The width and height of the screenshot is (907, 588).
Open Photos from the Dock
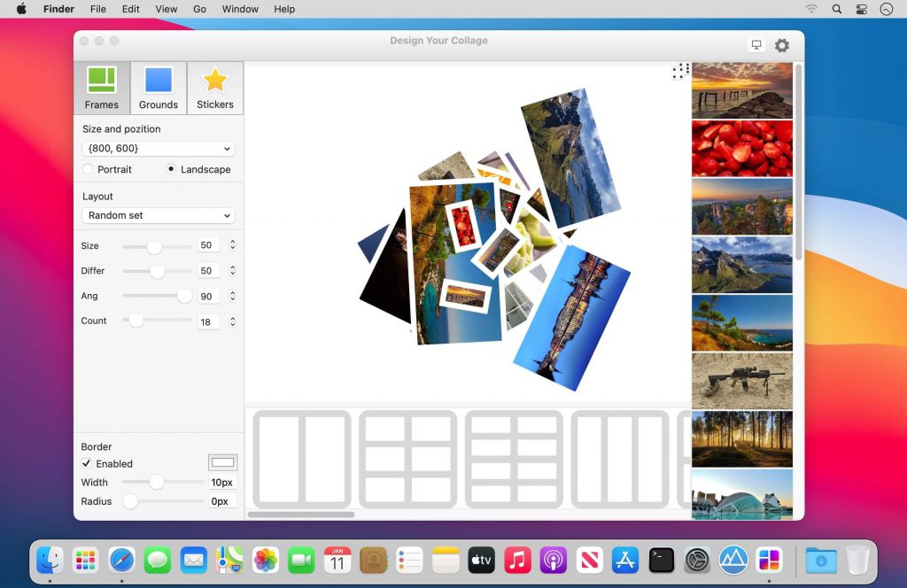tap(265, 560)
